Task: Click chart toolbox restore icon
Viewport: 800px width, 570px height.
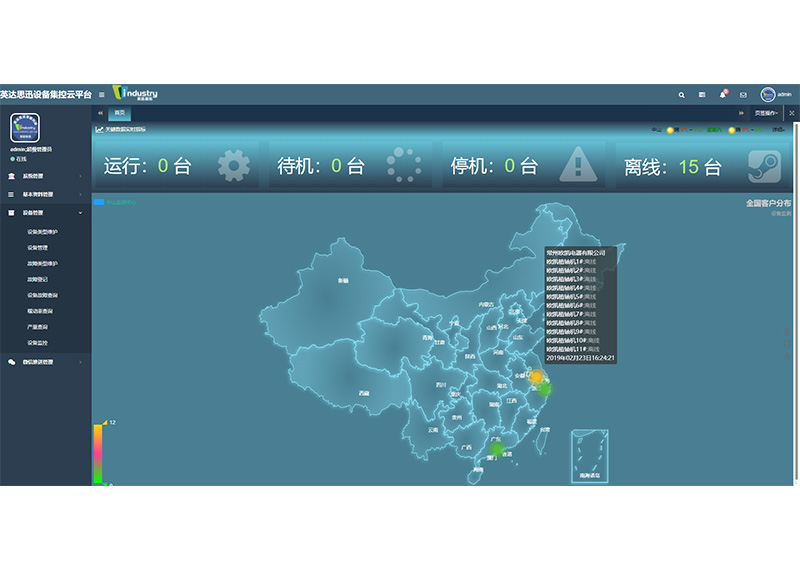Action: coord(787,344)
